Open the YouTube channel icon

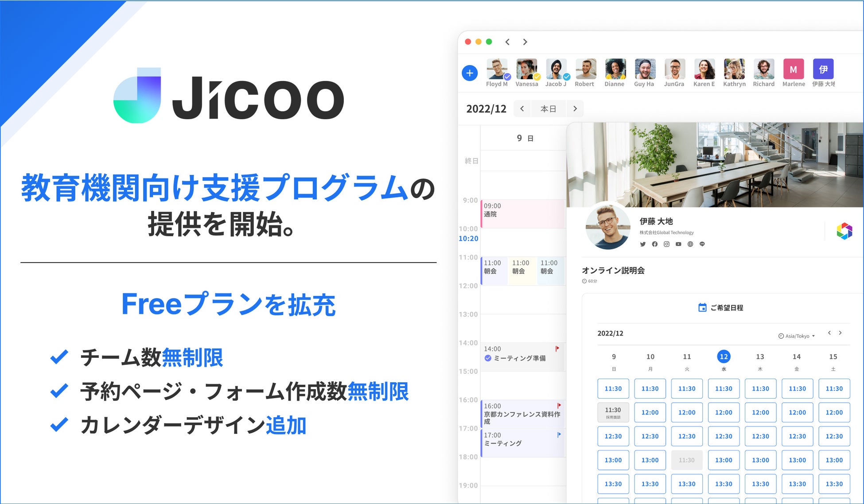(x=678, y=244)
